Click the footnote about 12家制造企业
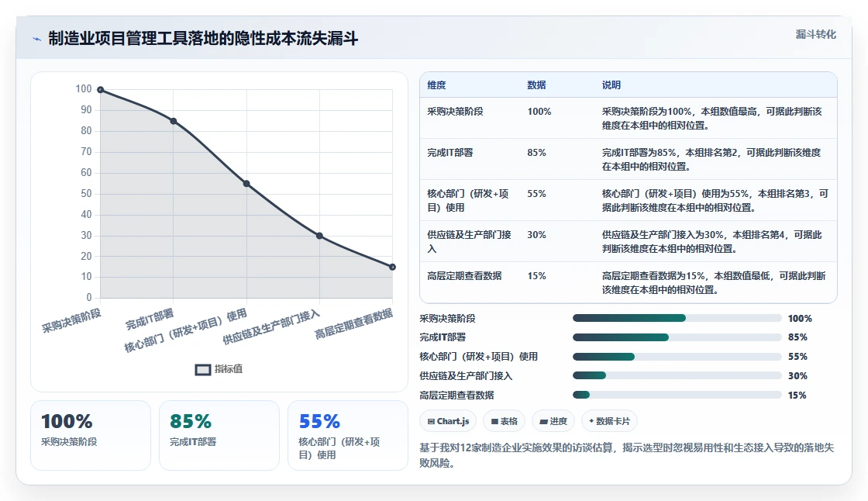 (627, 455)
